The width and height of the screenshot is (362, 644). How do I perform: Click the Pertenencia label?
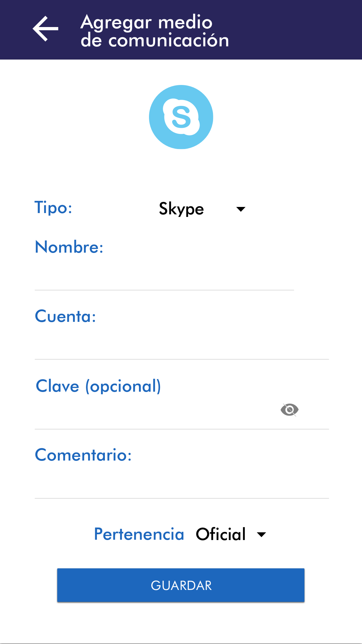click(x=139, y=534)
